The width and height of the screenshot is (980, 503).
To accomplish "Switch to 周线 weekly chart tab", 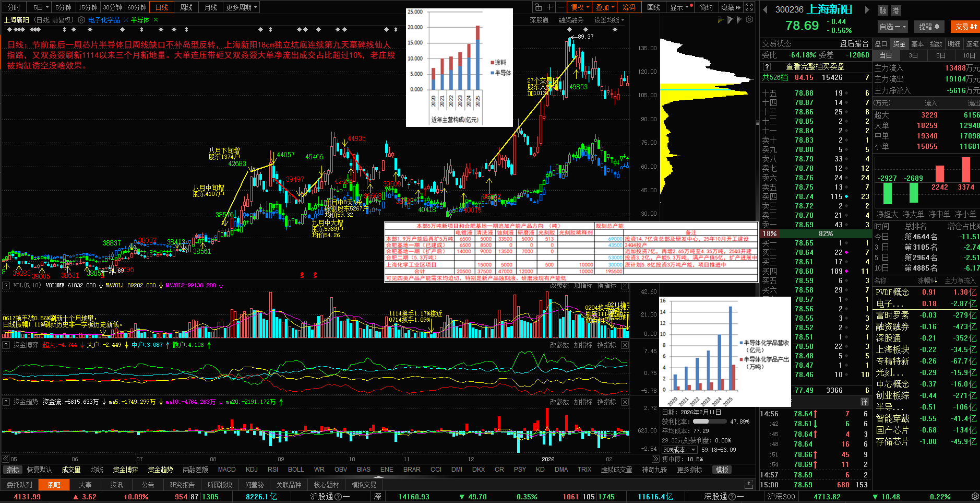I will click(x=186, y=7).
